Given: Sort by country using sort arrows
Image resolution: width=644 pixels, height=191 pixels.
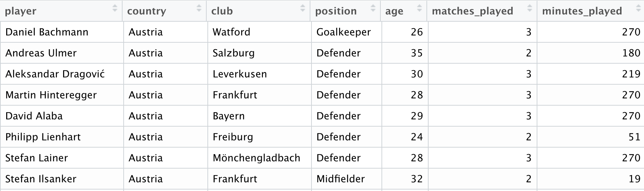Looking at the screenshot, I should (x=199, y=8).
